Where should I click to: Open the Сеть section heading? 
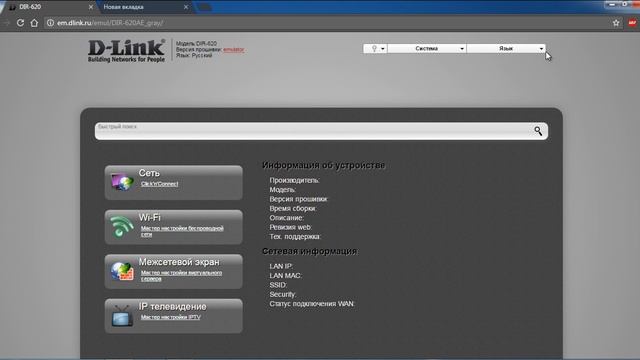149,173
